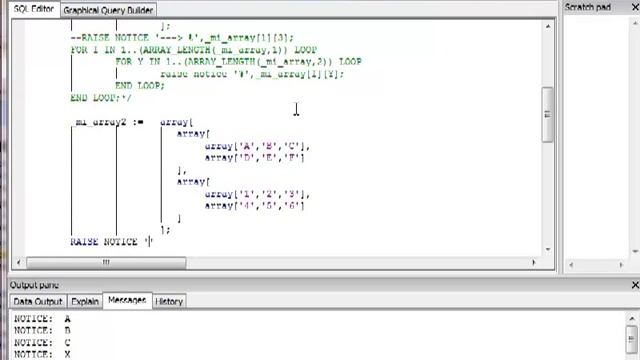Click the '_mi_array2 :=' assignment text
This screenshot has height=360, width=640.
(x=107, y=122)
